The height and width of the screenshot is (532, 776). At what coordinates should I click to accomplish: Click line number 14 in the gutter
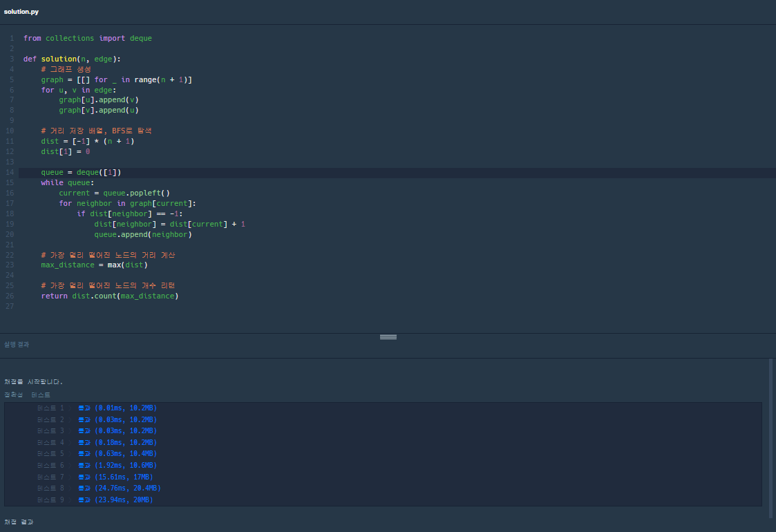[10, 172]
